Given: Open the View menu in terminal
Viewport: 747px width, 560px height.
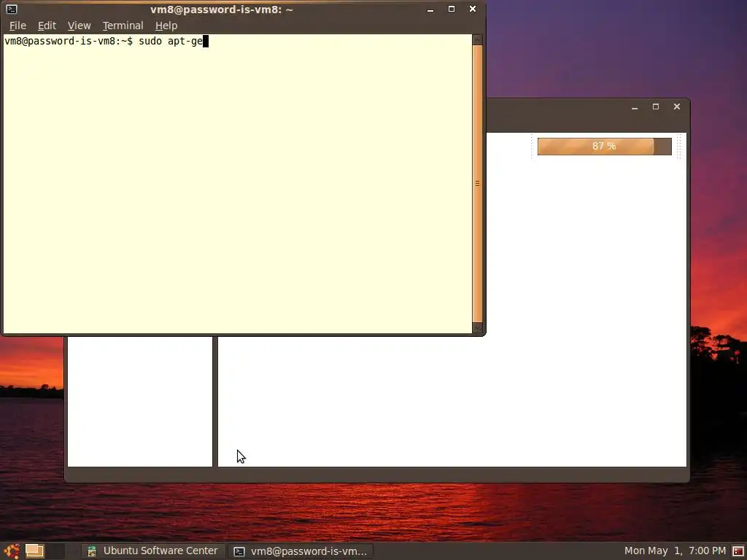Looking at the screenshot, I should (79, 26).
